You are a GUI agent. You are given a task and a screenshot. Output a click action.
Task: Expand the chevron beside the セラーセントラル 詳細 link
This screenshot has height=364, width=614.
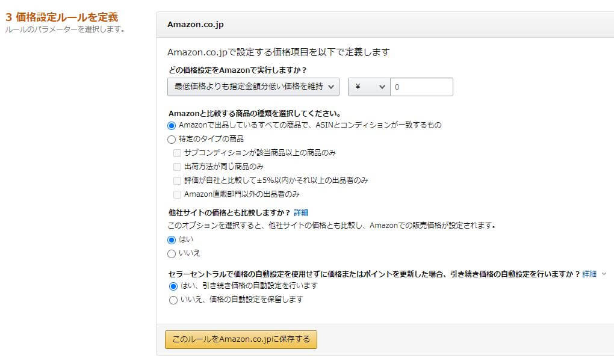click(604, 274)
